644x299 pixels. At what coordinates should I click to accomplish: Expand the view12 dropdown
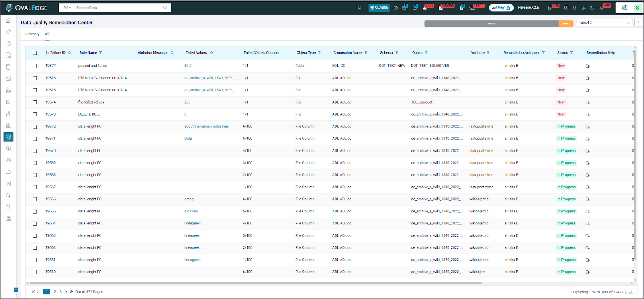pos(628,23)
